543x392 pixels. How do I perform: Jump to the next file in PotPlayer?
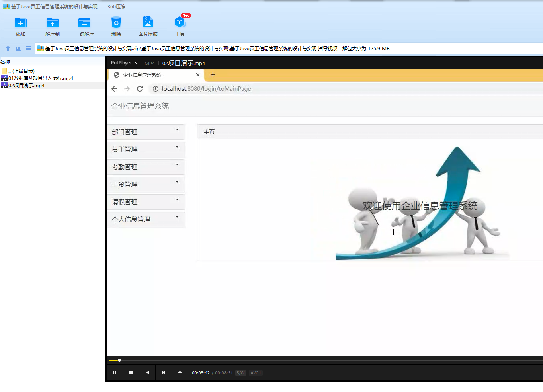(x=164, y=373)
